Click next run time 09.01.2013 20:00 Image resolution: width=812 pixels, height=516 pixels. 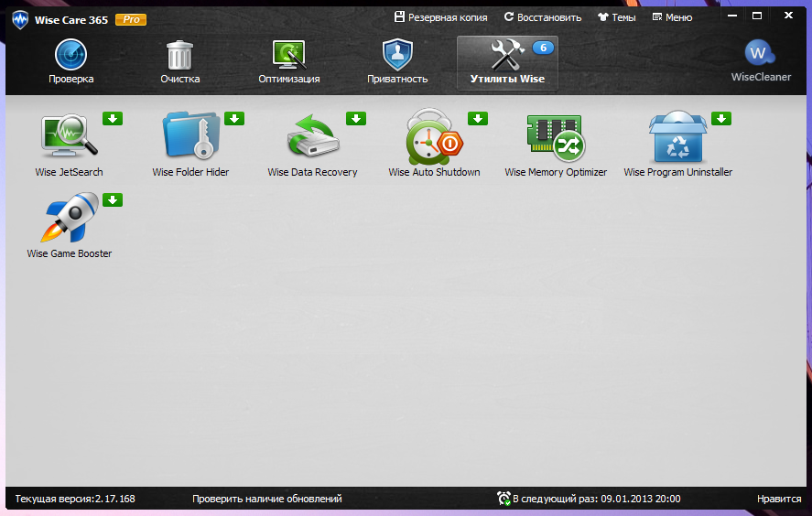coord(641,499)
